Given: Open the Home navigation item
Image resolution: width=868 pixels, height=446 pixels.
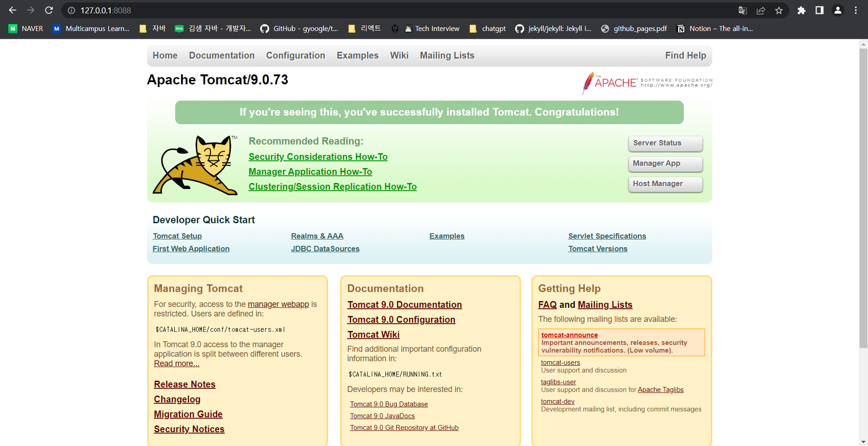Looking at the screenshot, I should tap(165, 56).
